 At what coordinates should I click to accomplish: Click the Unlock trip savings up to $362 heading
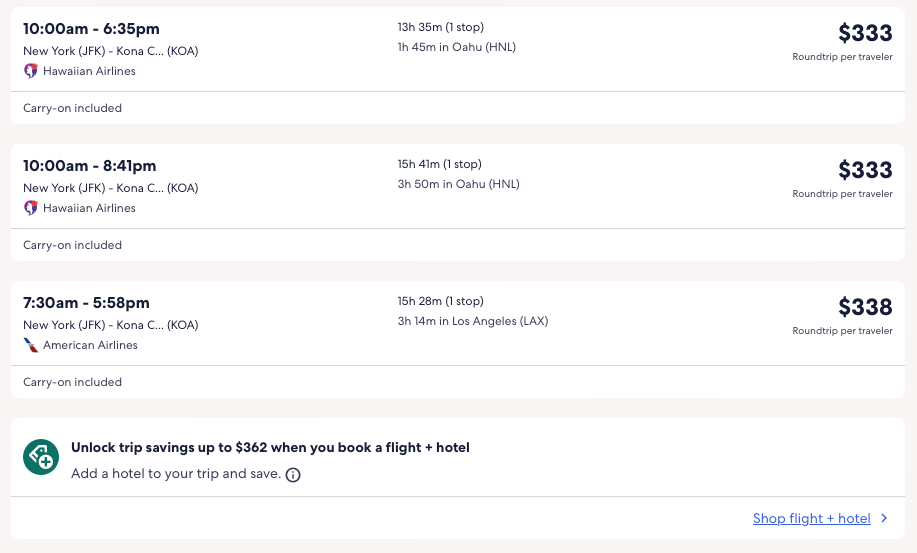point(270,447)
